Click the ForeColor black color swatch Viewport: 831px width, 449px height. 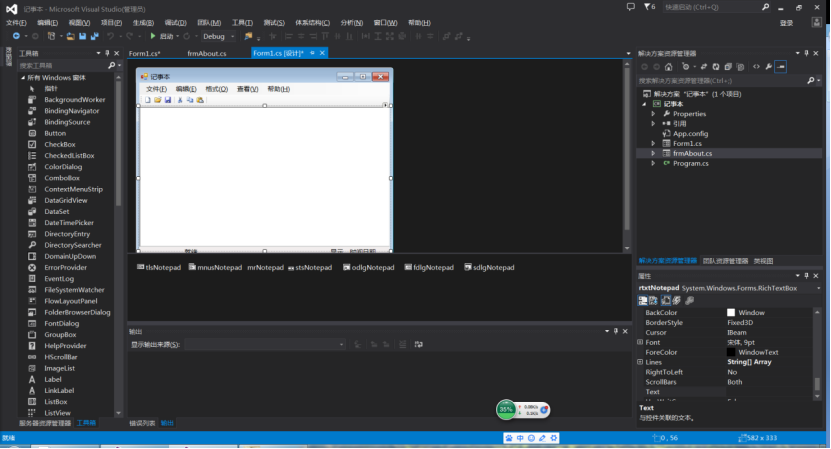click(x=731, y=353)
